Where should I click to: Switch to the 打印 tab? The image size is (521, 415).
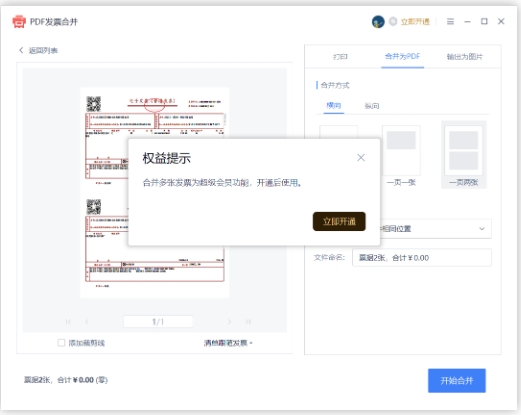340,57
